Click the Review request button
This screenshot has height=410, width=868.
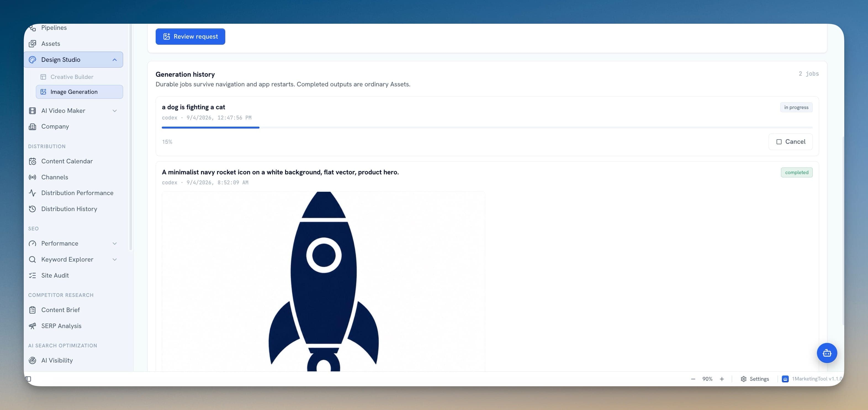190,36
